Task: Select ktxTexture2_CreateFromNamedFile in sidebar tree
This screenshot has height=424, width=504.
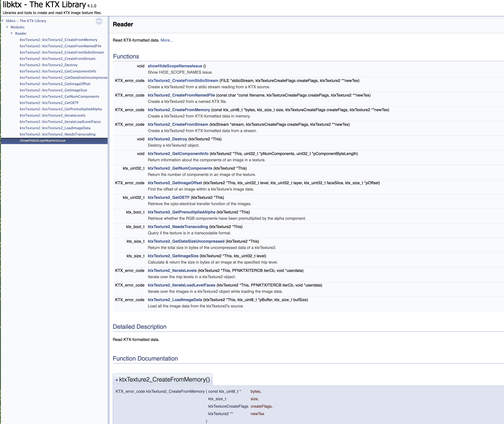Action: click(x=61, y=46)
